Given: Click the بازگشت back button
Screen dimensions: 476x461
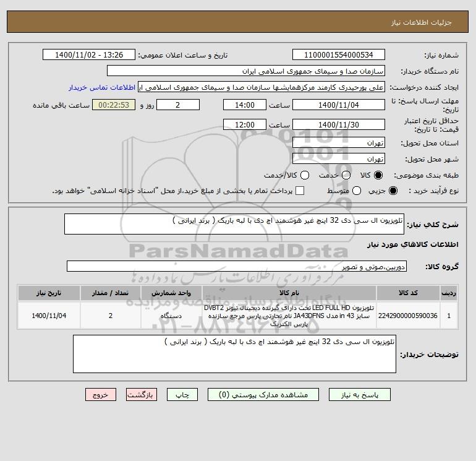Looking at the screenshot, I should pyautogui.click(x=142, y=395).
